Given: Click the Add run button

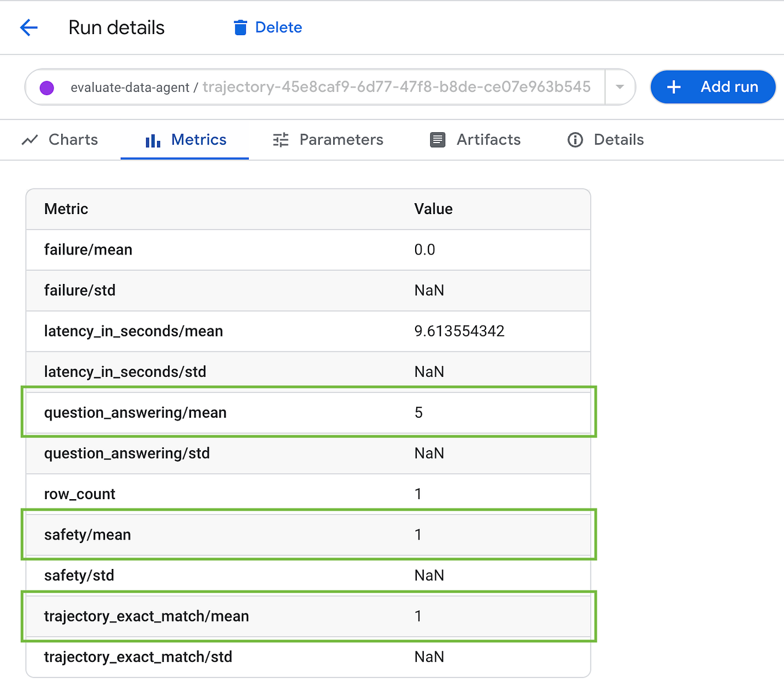Looking at the screenshot, I should pos(713,87).
